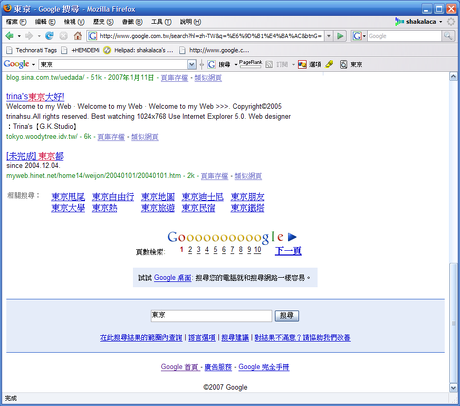Click in the bottom page search field containing 東京
460x406 pixels.
(211, 316)
